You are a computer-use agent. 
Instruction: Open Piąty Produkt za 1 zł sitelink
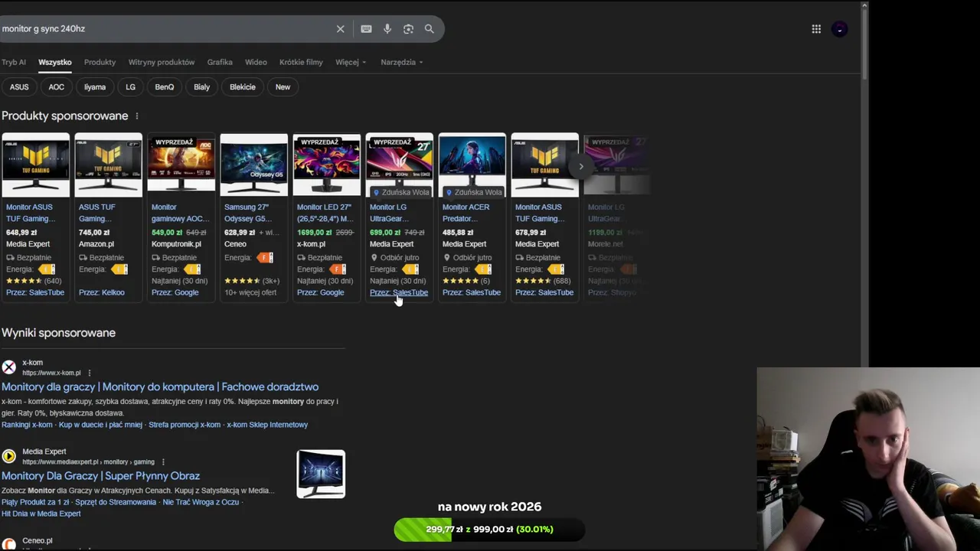click(34, 502)
